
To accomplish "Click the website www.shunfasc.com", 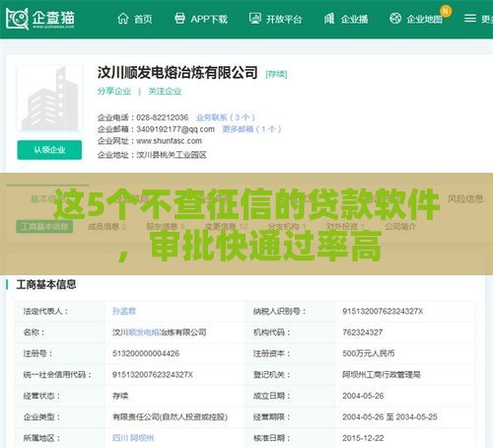I will 169,141.
